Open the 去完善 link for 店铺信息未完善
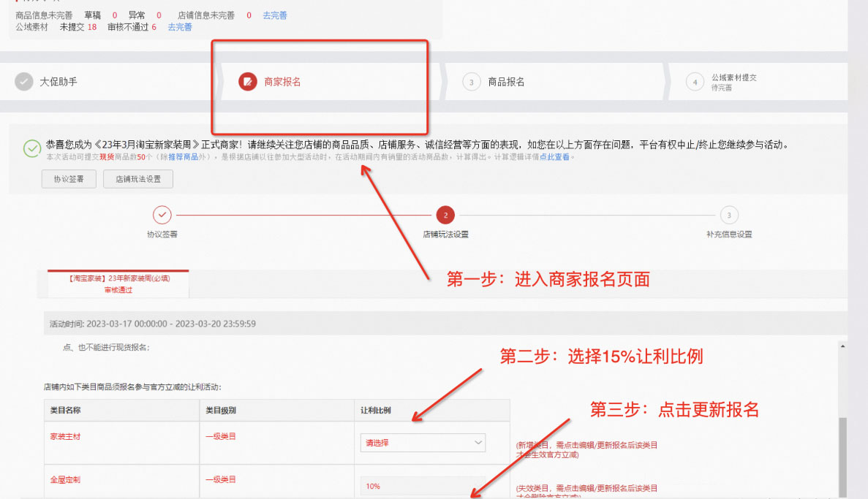Image resolution: width=868 pixels, height=499 pixels. 274,15
